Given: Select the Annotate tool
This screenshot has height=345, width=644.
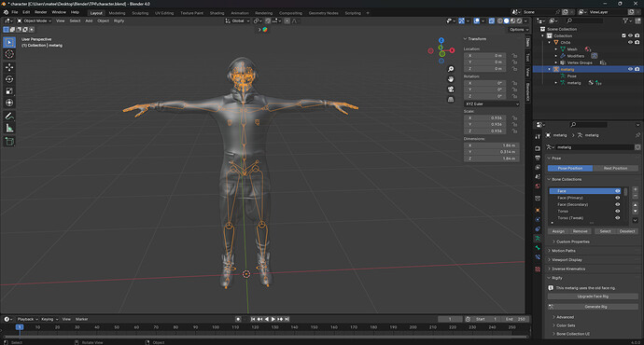Looking at the screenshot, I should pyautogui.click(x=9, y=117).
